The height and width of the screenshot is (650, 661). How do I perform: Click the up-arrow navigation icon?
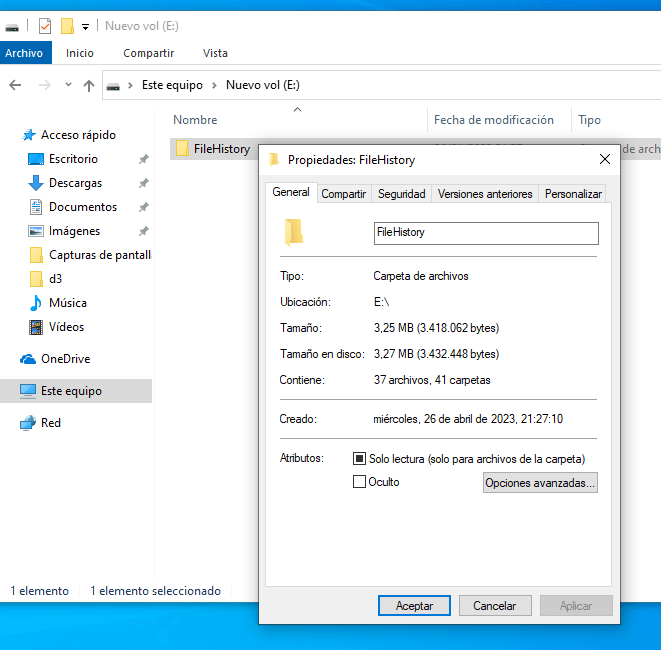click(89, 86)
